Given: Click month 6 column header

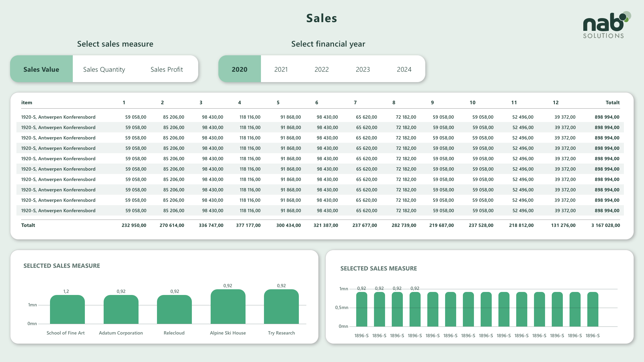Looking at the screenshot, I should (x=316, y=103).
